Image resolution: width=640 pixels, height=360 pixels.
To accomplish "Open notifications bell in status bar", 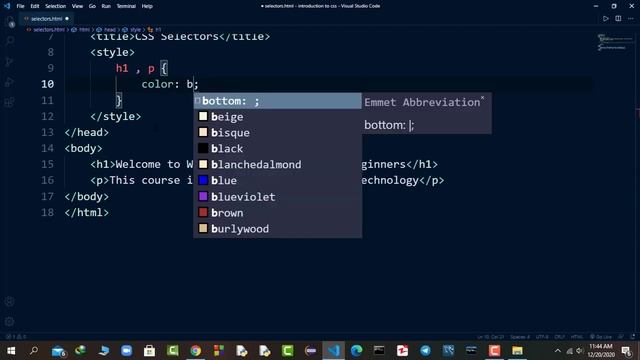I will click(633, 337).
